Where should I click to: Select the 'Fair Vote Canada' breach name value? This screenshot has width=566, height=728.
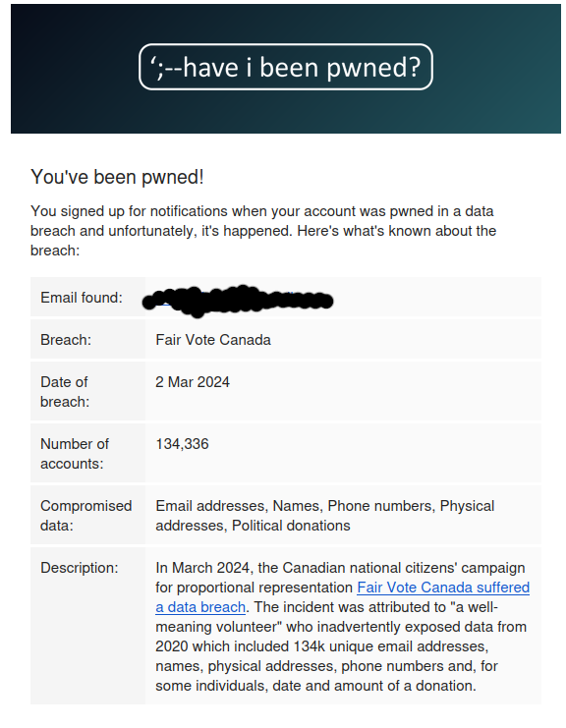(213, 340)
